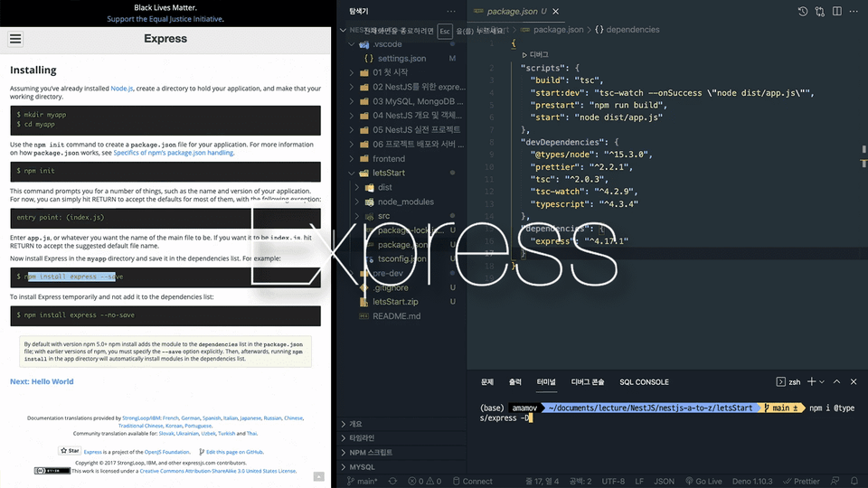Open the OpenJS Foundation link
868x488 pixels.
pyautogui.click(x=166, y=452)
